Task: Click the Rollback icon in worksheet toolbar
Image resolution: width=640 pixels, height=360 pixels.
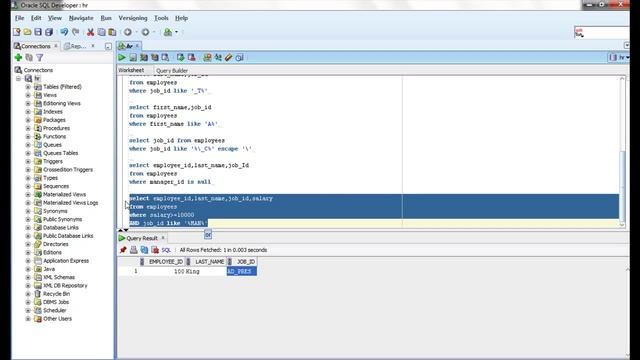Action: [x=191, y=58]
